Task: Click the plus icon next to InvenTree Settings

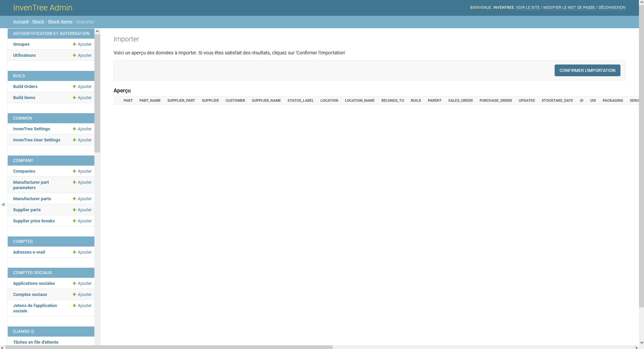Action: (x=74, y=129)
